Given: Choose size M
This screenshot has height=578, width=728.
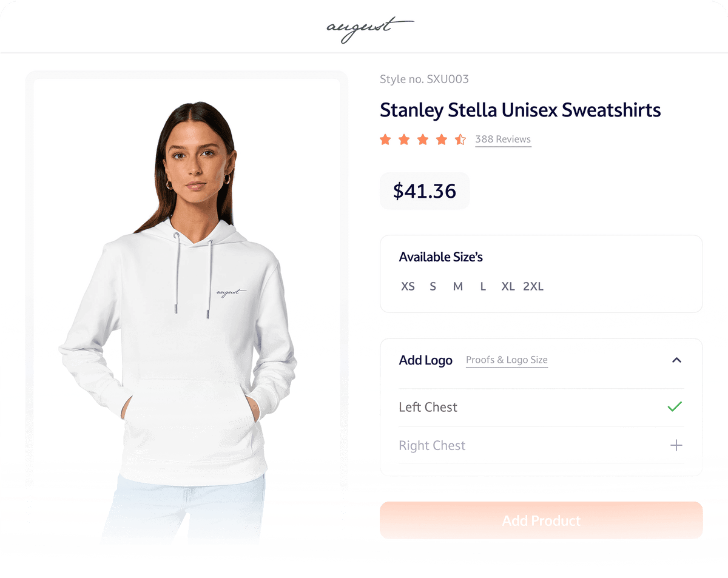Looking at the screenshot, I should click(x=458, y=286).
